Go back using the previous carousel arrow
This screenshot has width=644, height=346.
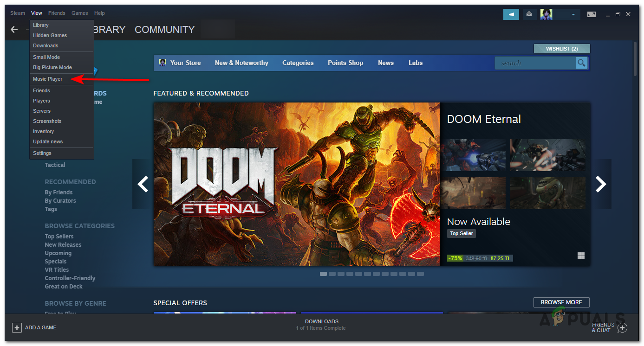[x=142, y=184]
